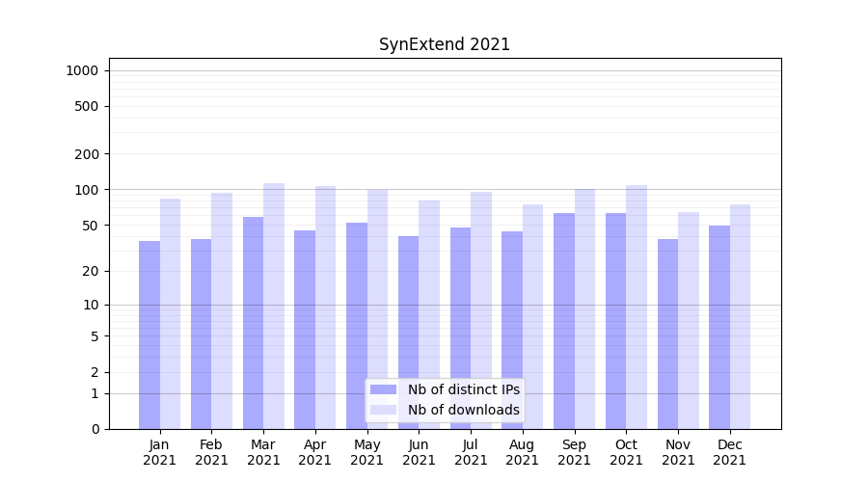Viewport: 868px width, 482px height.
Task: Select the 0 tick label on y-axis
Action: coord(95,429)
